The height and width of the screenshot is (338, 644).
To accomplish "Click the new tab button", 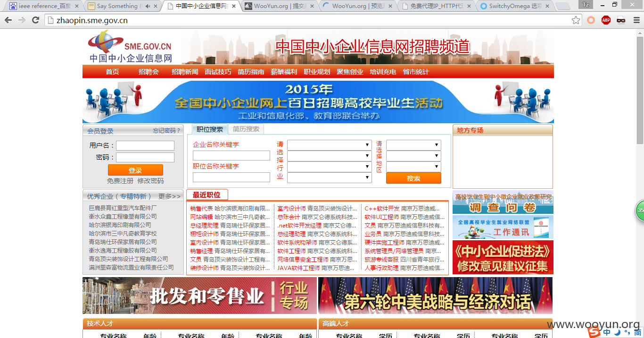I will (562, 6).
